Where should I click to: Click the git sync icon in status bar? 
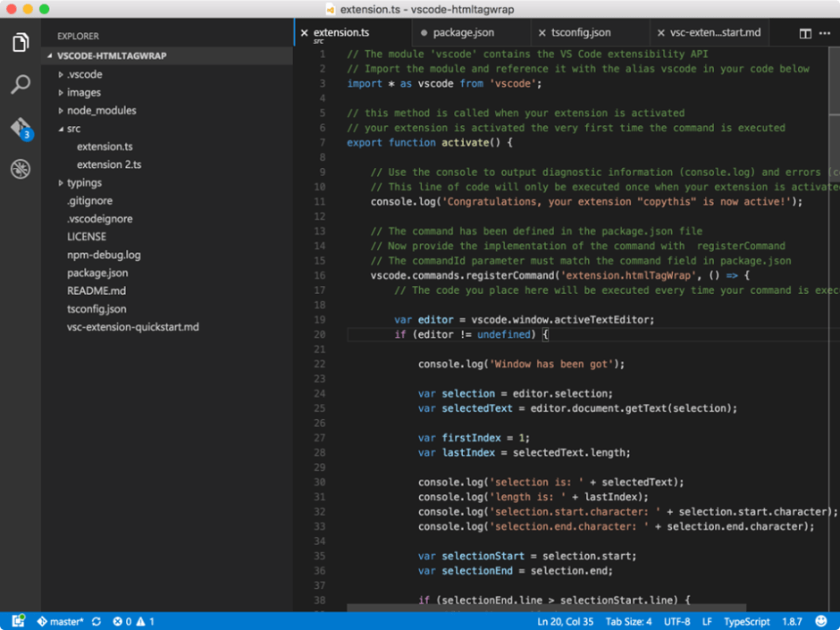coord(97,621)
